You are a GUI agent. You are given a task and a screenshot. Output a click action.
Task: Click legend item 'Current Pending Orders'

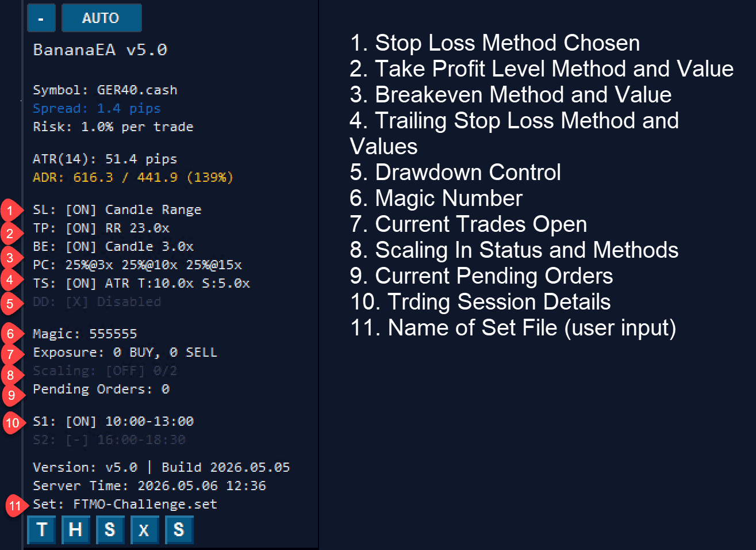tap(481, 276)
